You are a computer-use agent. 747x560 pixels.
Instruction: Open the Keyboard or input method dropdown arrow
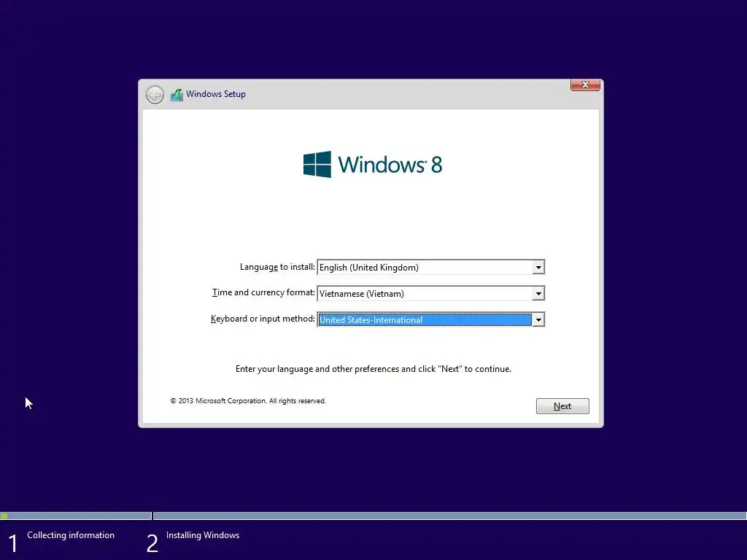click(x=538, y=320)
